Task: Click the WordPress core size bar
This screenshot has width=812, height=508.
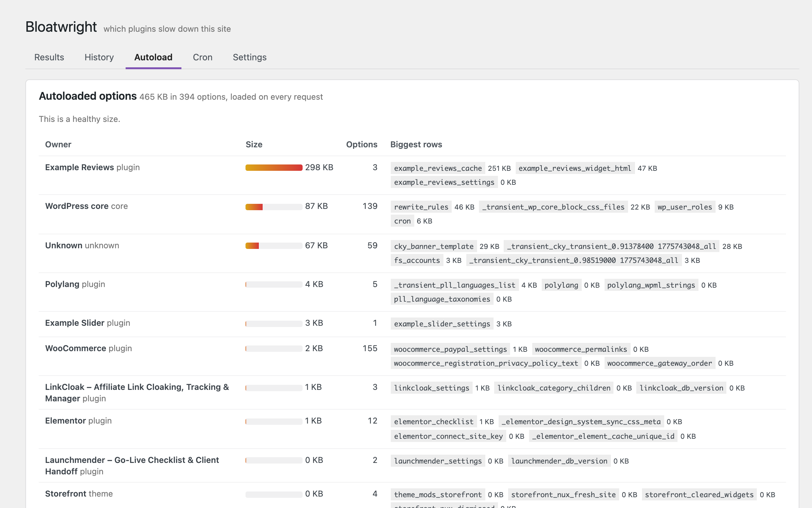Action: point(274,207)
